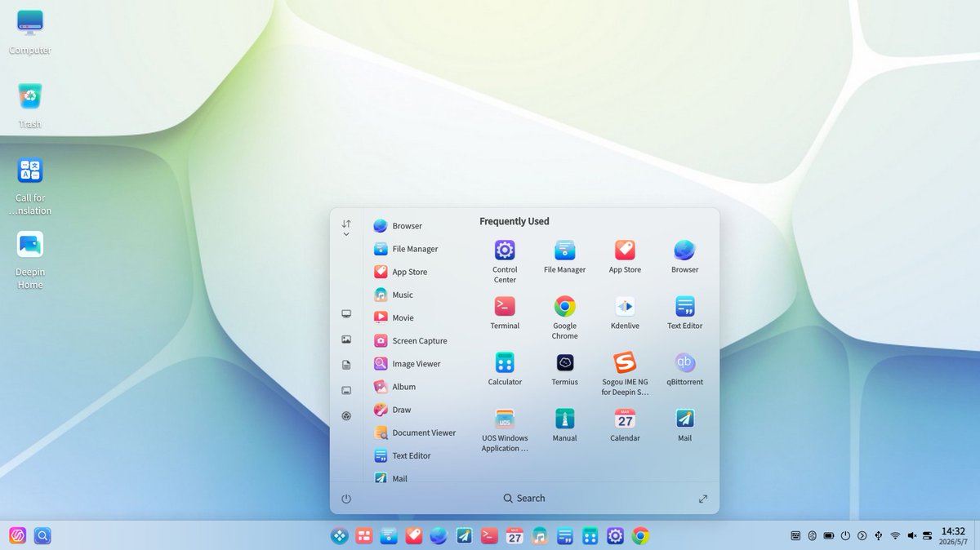Open App Store from the dock
Image resolution: width=980 pixels, height=550 pixels.
coord(414,536)
